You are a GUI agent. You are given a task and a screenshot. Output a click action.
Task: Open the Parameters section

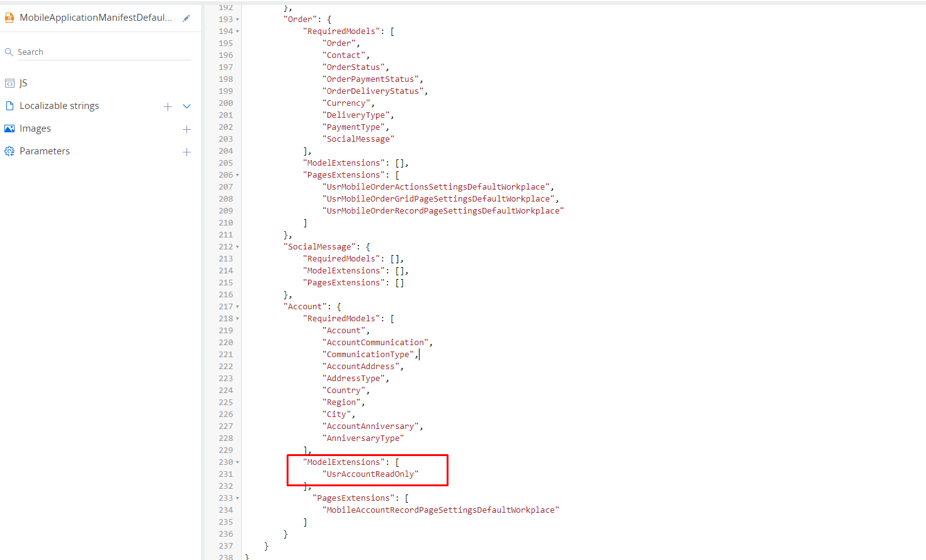coord(45,151)
